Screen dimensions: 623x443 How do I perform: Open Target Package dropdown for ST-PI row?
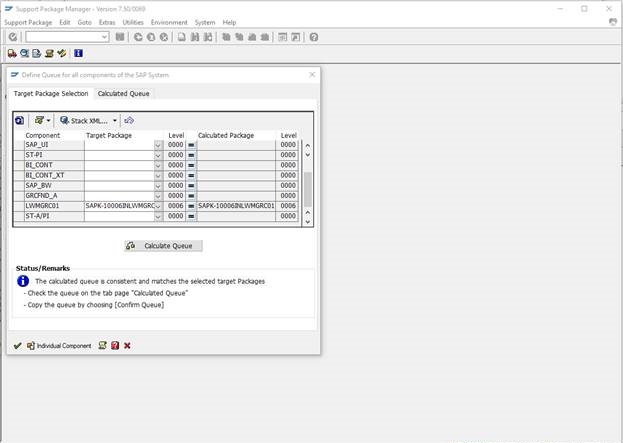158,155
